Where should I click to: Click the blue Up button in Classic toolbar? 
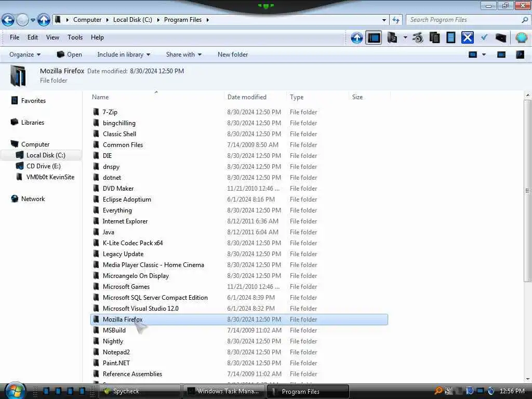point(356,37)
